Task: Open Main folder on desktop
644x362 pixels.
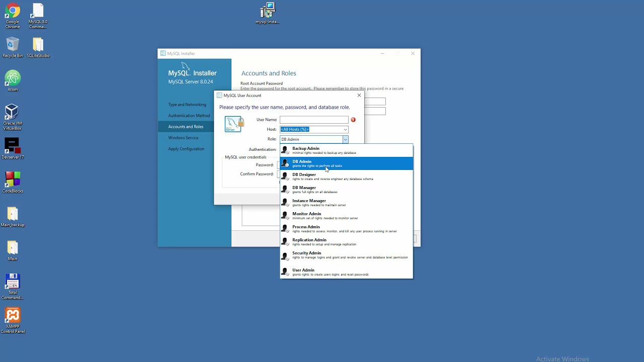Action: [x=13, y=250]
